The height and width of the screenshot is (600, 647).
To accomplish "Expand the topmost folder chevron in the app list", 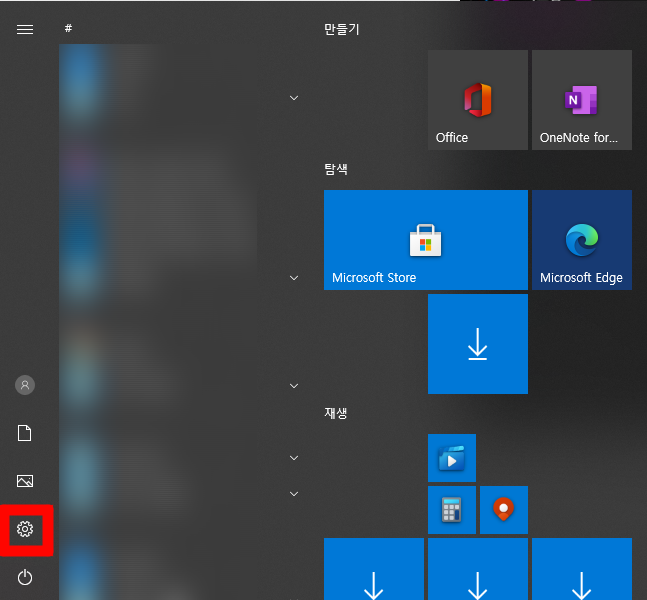I will (294, 98).
